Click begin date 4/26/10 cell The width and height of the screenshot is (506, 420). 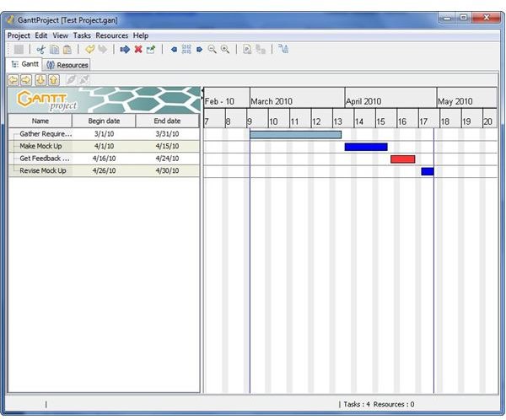(x=104, y=170)
